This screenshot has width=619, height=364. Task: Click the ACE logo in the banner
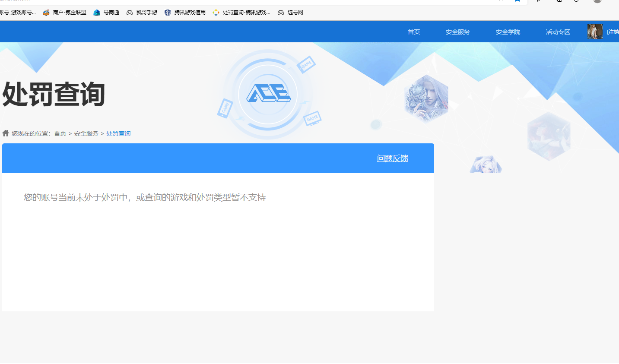click(x=268, y=94)
